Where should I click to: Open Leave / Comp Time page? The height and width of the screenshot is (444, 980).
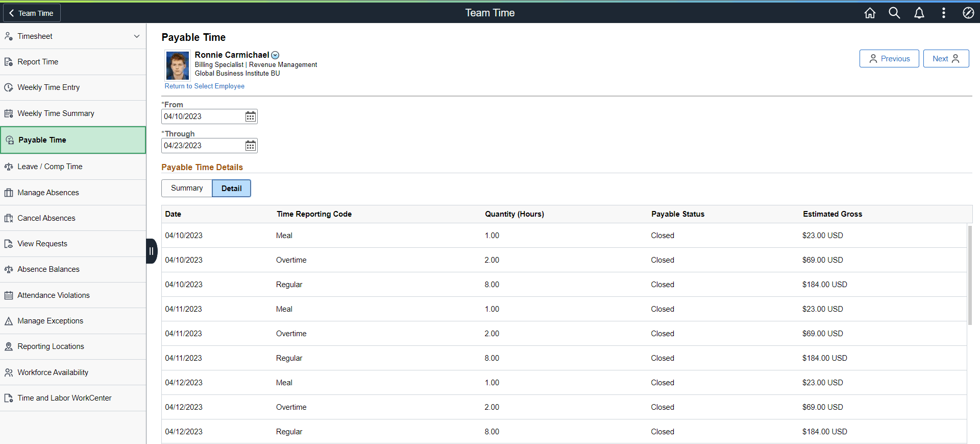click(x=73, y=167)
